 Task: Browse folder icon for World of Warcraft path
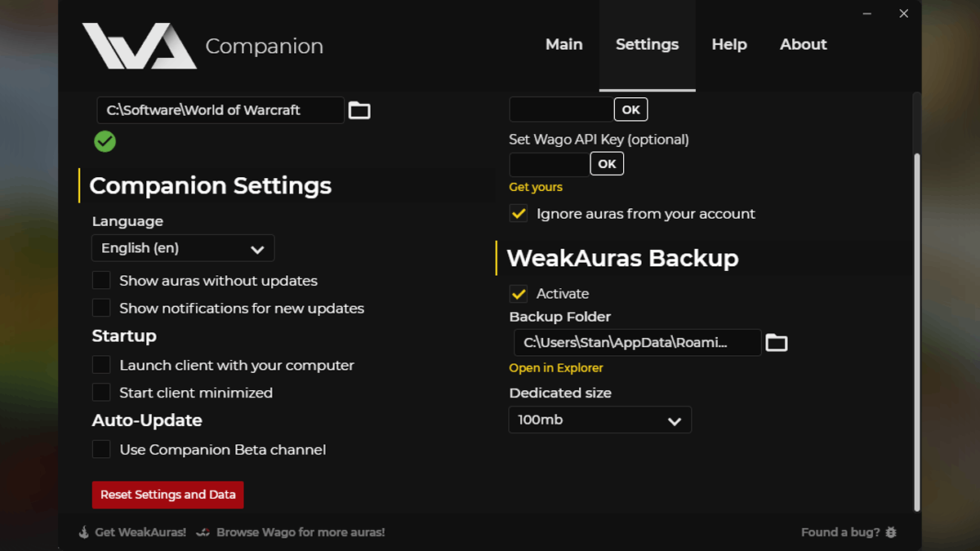359,110
